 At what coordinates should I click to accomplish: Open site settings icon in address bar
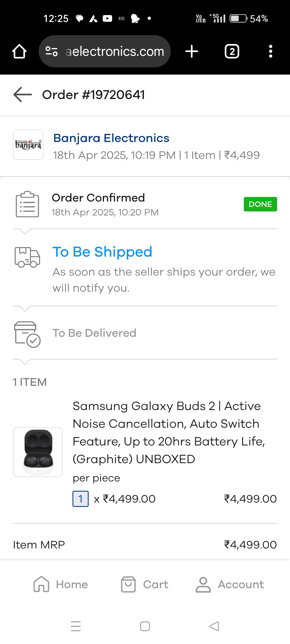click(x=52, y=51)
